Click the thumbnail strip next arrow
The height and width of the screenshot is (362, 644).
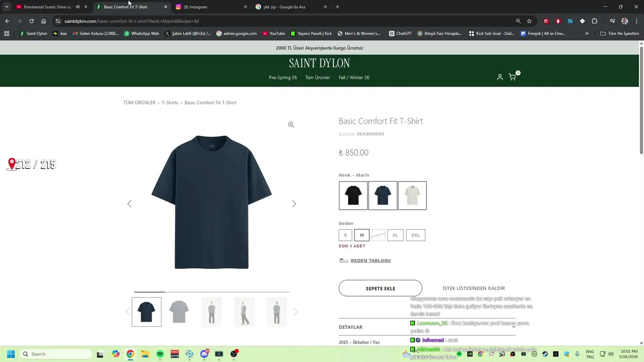(296, 312)
